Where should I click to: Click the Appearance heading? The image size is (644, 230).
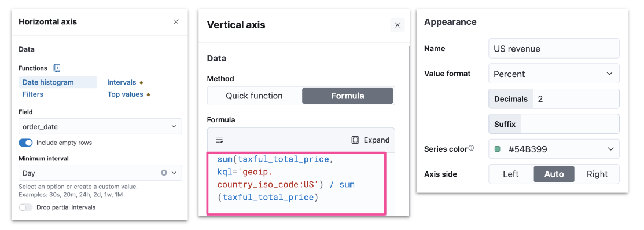(450, 22)
